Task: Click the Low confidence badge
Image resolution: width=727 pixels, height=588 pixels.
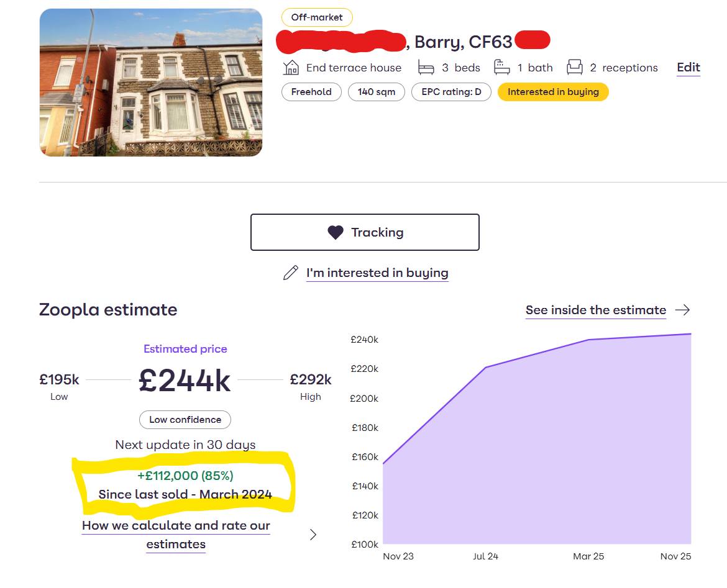Action: 185,420
